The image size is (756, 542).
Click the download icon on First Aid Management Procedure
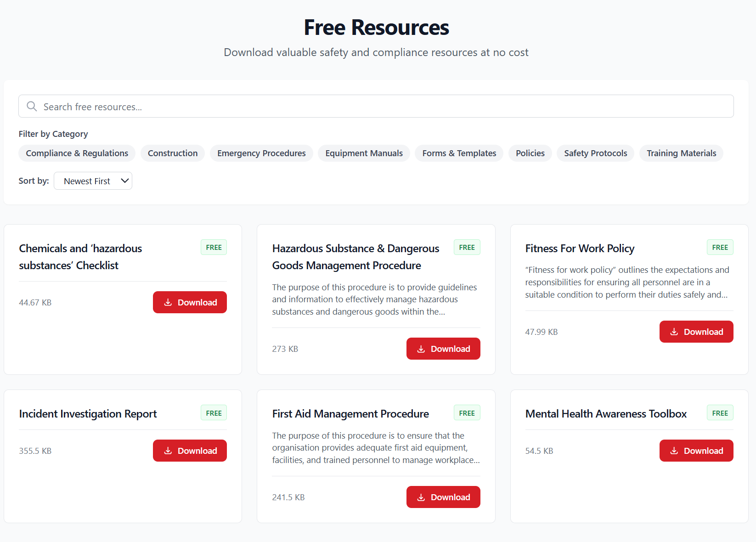pos(421,497)
